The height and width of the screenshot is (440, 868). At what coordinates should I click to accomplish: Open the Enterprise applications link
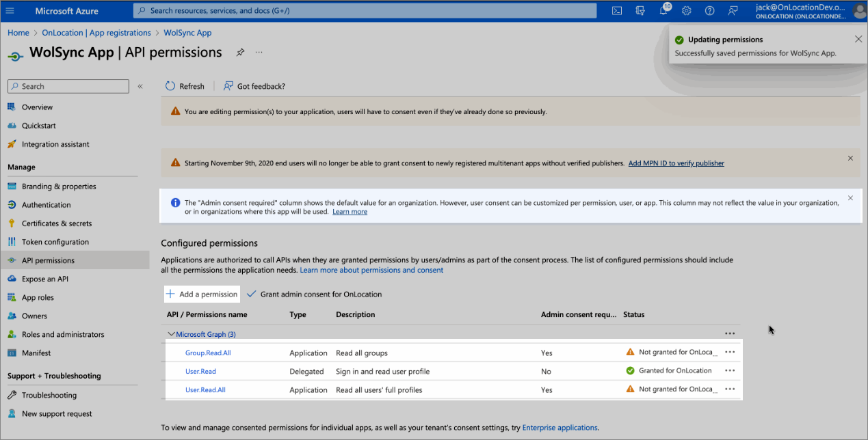[560, 428]
